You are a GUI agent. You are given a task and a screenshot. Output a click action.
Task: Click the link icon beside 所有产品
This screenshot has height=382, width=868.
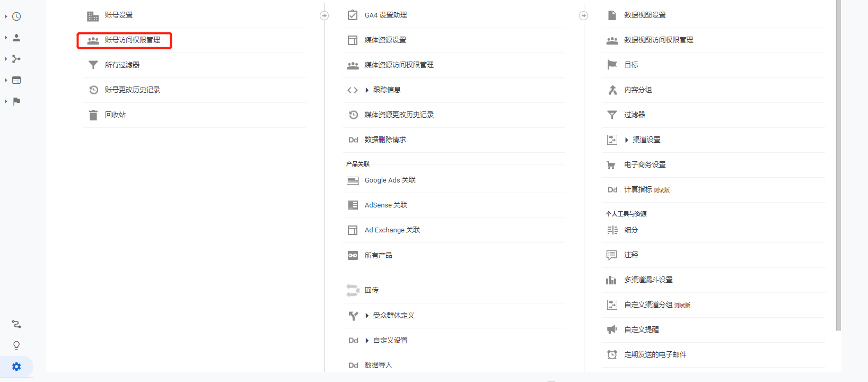click(353, 255)
